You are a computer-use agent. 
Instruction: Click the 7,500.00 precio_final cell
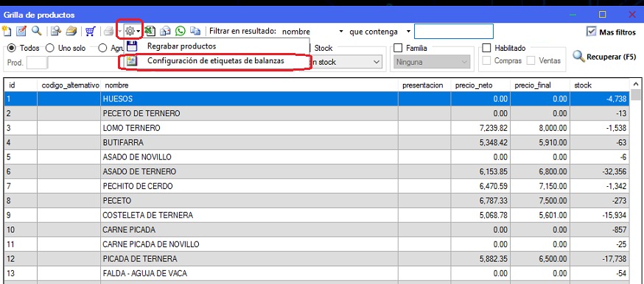point(539,200)
